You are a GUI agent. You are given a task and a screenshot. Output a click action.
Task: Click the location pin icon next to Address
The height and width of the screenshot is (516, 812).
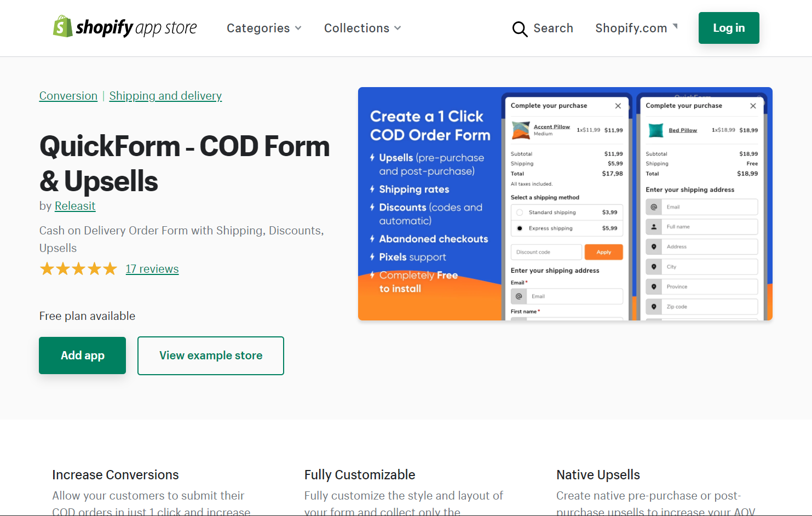click(x=655, y=246)
